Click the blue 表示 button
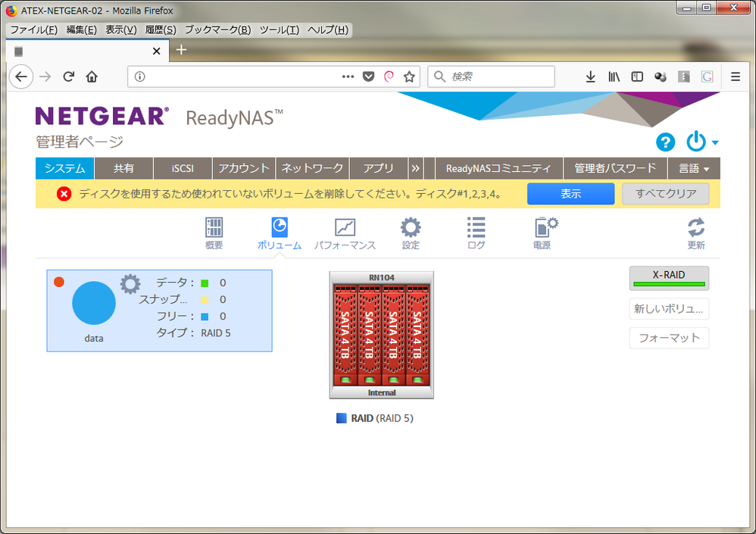The height and width of the screenshot is (534, 756). point(571,194)
